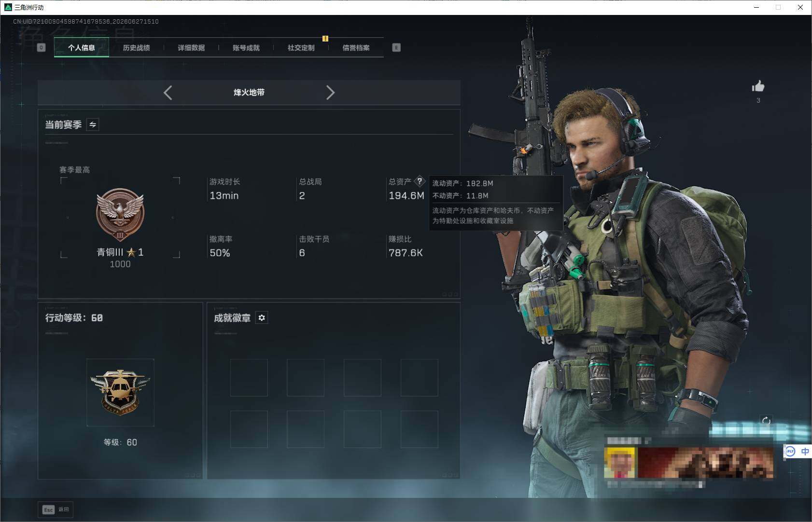Select the 社交定制 tab
812x522 pixels.
[301, 48]
